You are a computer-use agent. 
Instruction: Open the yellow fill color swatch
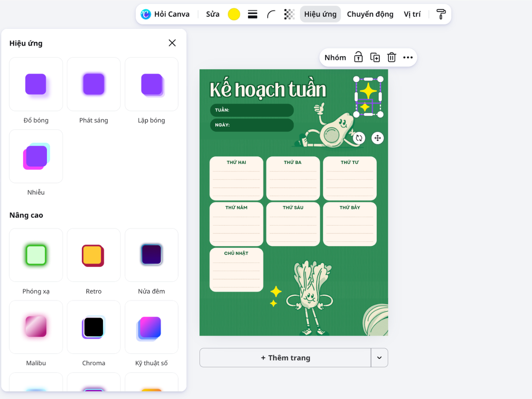coord(234,14)
